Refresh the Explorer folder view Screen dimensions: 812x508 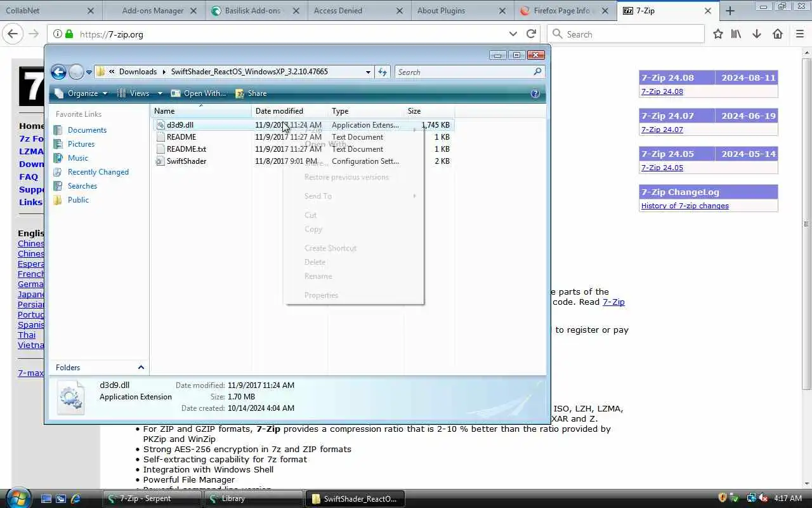click(383, 72)
